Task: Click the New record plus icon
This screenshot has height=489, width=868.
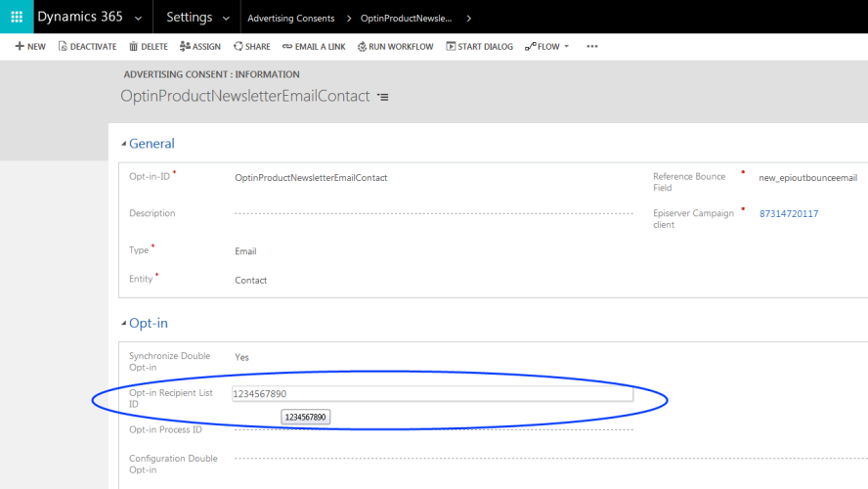Action: click(20, 46)
